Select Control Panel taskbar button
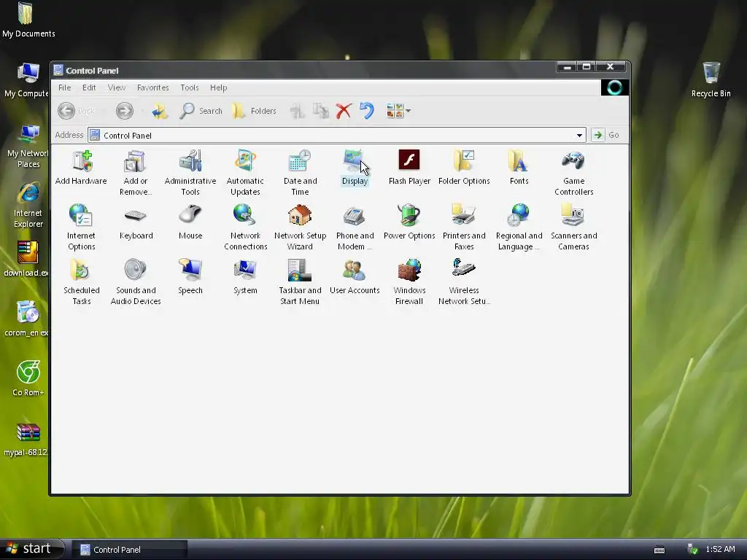Screen dimensions: 747x560 (x=129, y=550)
